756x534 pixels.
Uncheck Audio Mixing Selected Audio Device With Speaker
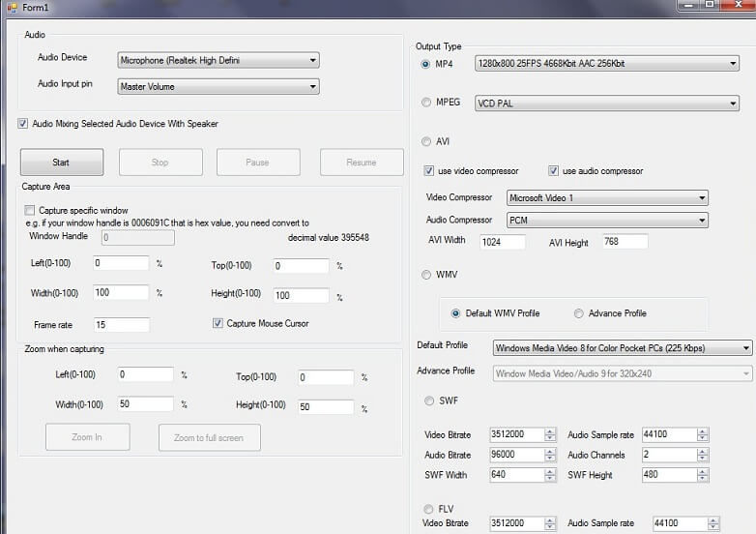tap(22, 124)
